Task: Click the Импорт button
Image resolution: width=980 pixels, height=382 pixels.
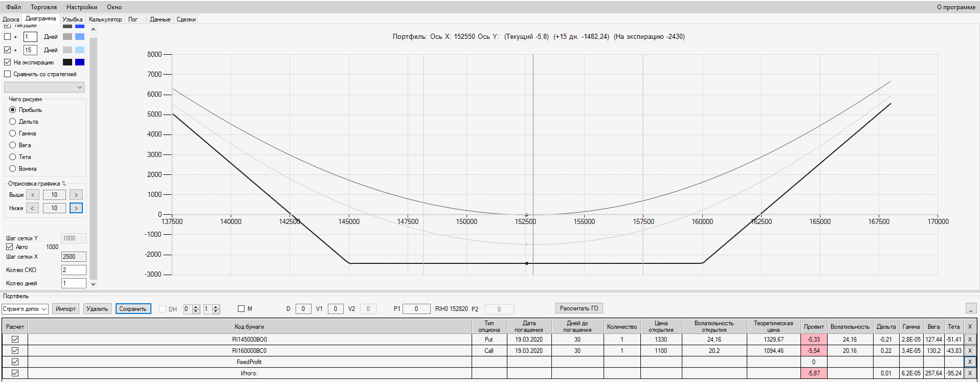Action: pos(65,309)
